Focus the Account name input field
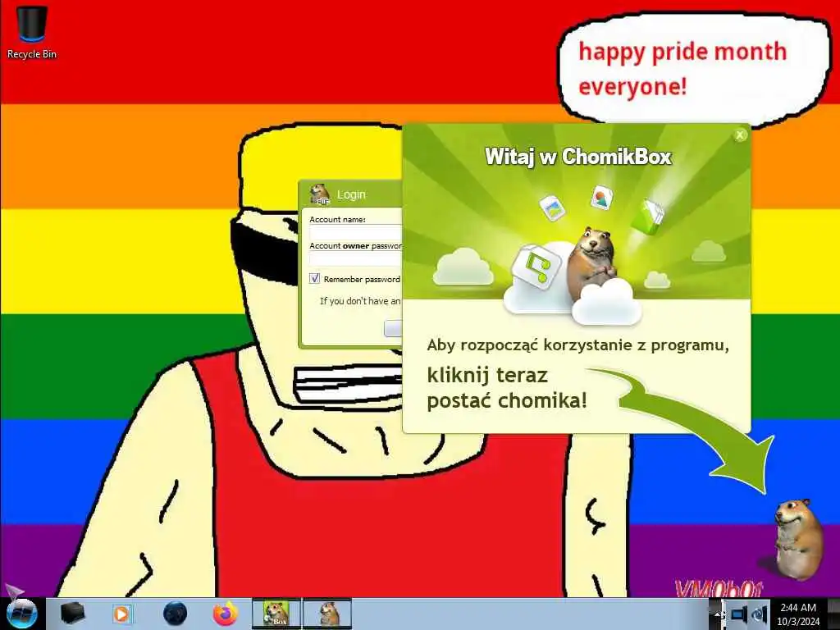Image resolution: width=840 pixels, height=630 pixels. [x=356, y=232]
